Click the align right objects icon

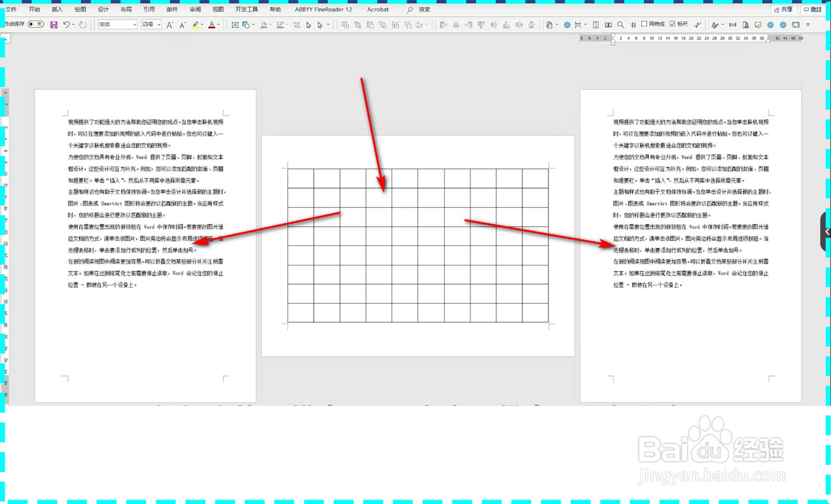[x=468, y=24]
